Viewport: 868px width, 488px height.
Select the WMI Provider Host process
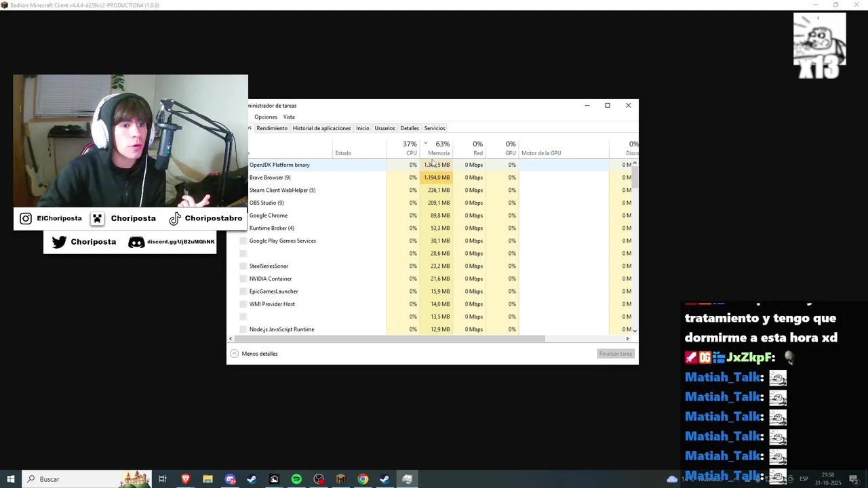pos(272,304)
